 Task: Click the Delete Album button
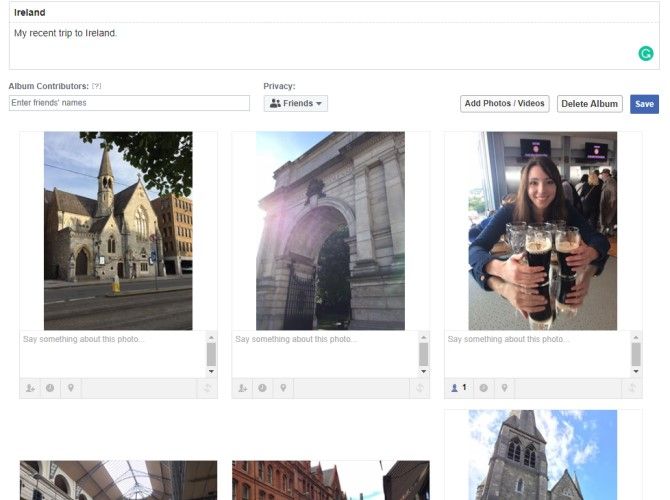tap(589, 104)
